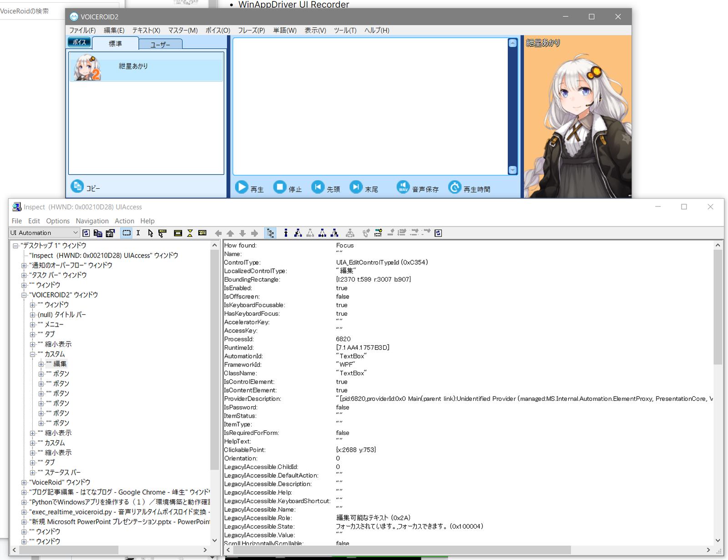The image size is (728, 560).
Task: Click the copy-pages icon in Inspect toolbar
Action: pyautogui.click(x=98, y=233)
